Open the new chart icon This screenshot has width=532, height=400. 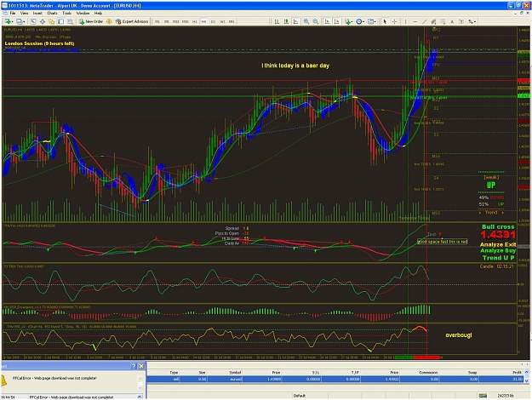[x=9, y=21]
